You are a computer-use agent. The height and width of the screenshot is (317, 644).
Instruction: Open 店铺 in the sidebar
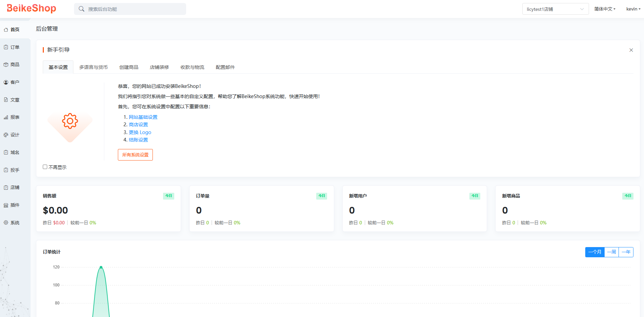pyautogui.click(x=15, y=187)
